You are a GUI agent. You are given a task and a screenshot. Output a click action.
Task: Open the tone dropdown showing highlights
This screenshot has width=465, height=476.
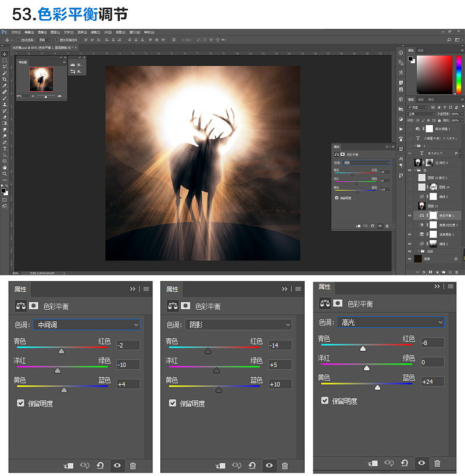click(x=391, y=323)
